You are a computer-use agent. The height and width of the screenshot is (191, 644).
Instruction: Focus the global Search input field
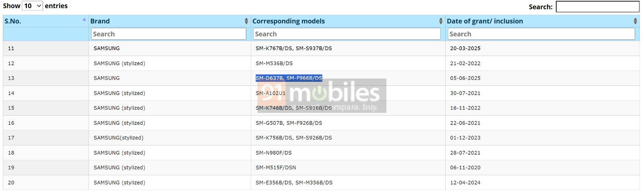[597, 6]
